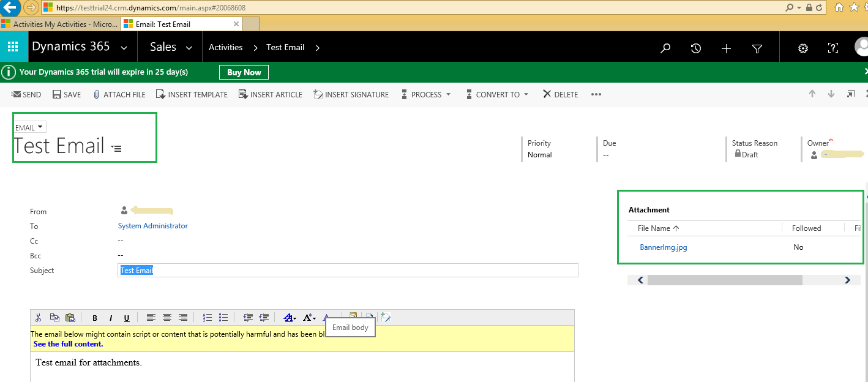
Task: Open the System Administrator recipient link
Action: (x=153, y=226)
